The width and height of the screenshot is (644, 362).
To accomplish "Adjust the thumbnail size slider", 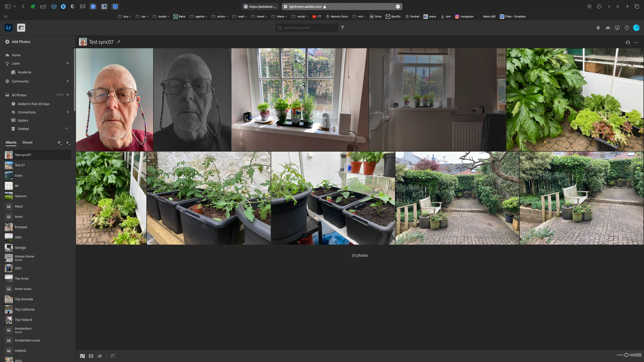I will click(x=626, y=355).
